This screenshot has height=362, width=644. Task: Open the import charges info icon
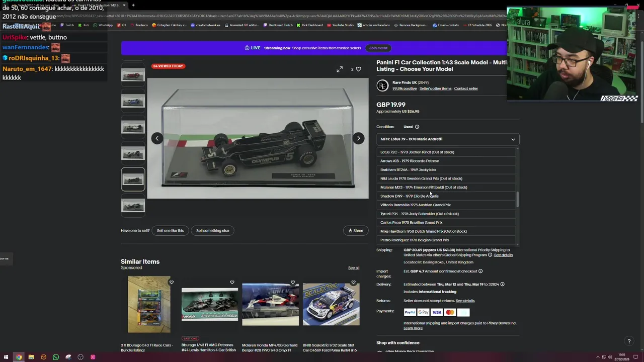coord(480,271)
